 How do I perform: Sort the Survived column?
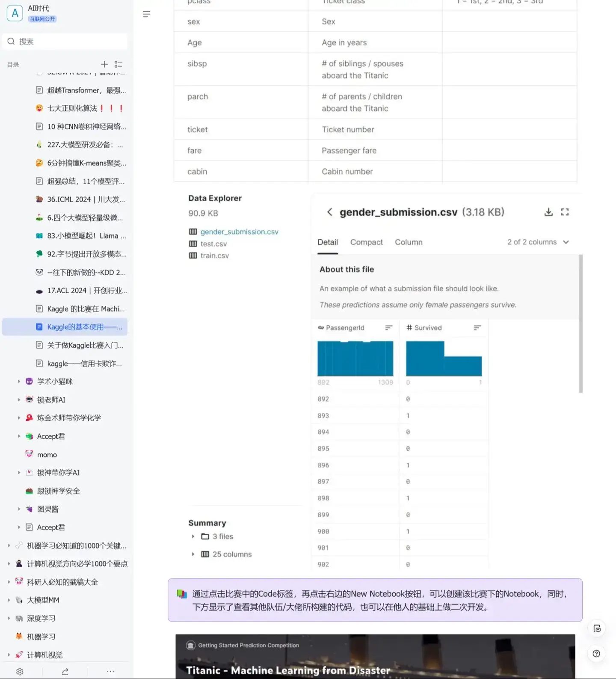pyautogui.click(x=477, y=328)
